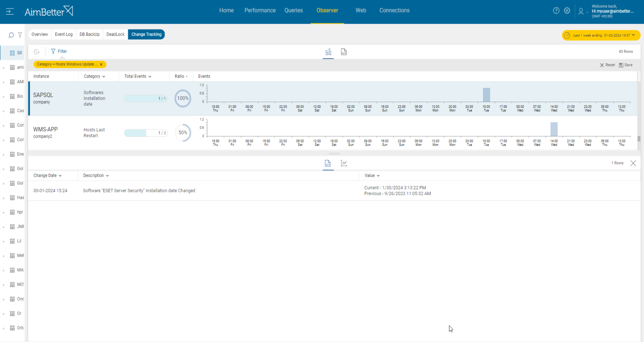Image resolution: width=644 pixels, height=342 pixels.
Task: Expand the Cas sidebar tree item
Action: (4, 111)
